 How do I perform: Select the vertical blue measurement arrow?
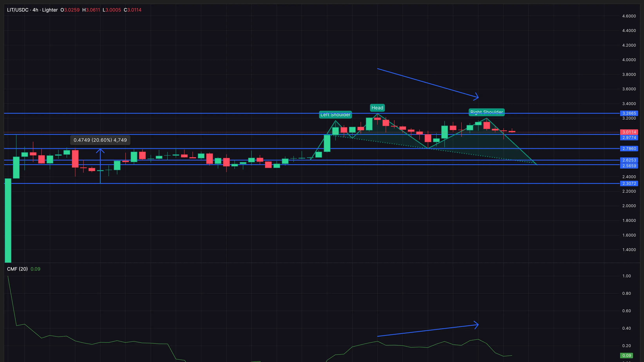click(100, 166)
